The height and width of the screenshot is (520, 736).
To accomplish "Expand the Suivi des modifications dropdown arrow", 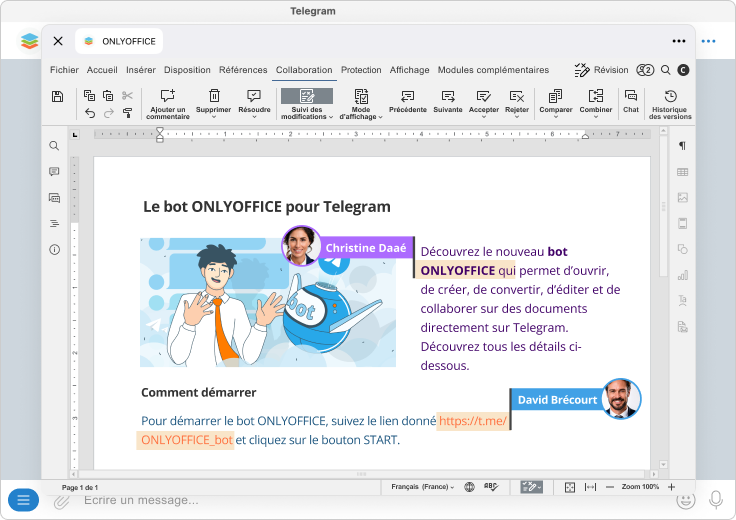I will [x=331, y=117].
